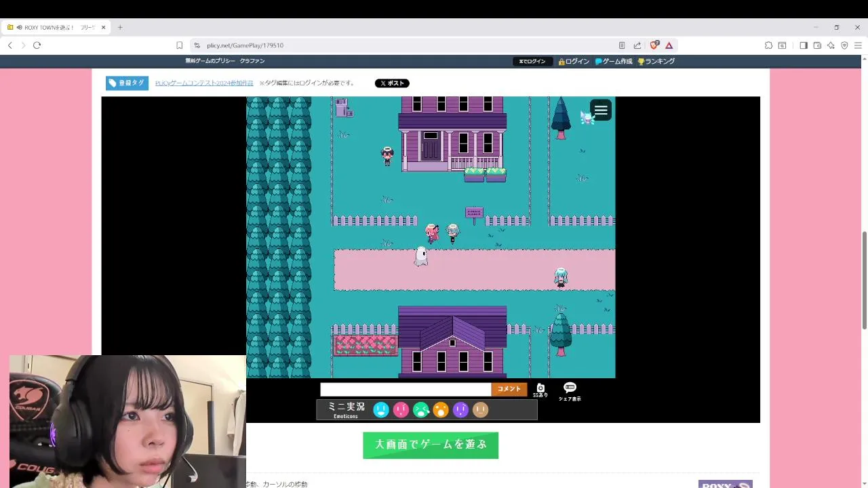The height and width of the screenshot is (488, 868).
Task: Open Leo AI sparkle icon
Action: point(831,45)
